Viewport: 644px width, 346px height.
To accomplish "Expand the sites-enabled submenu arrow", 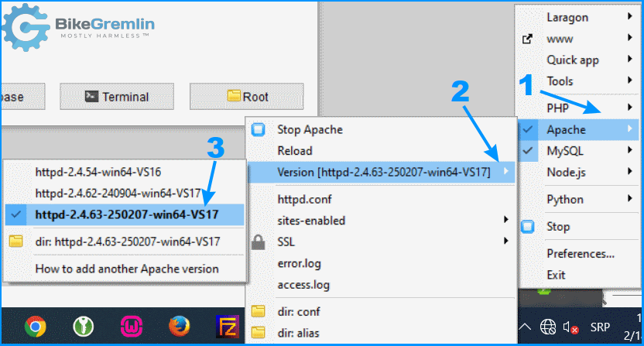I will click(506, 219).
